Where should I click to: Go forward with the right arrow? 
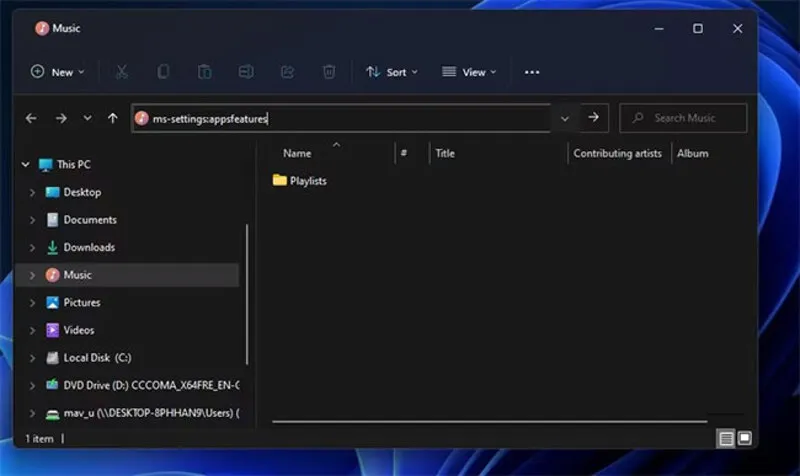click(x=61, y=118)
